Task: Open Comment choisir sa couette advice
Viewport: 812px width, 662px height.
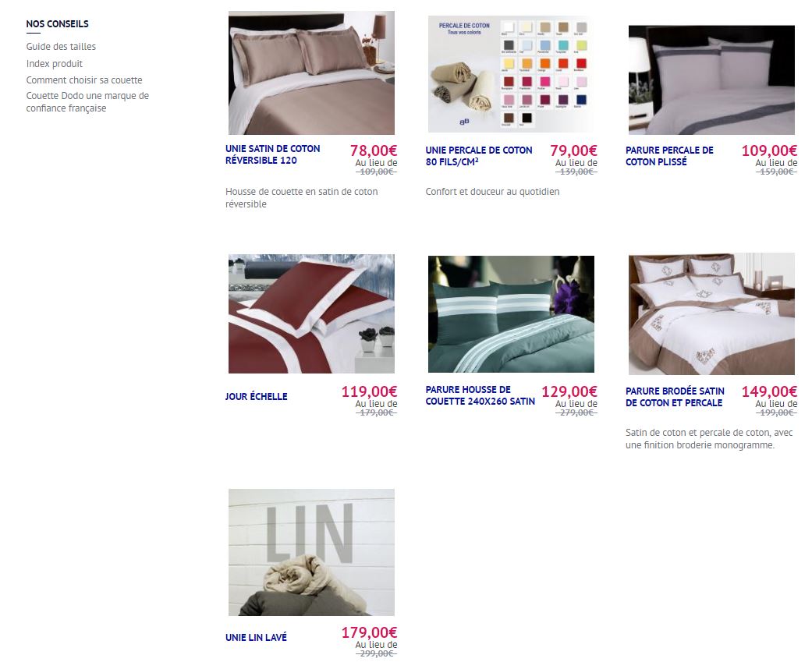Action: click(x=84, y=80)
